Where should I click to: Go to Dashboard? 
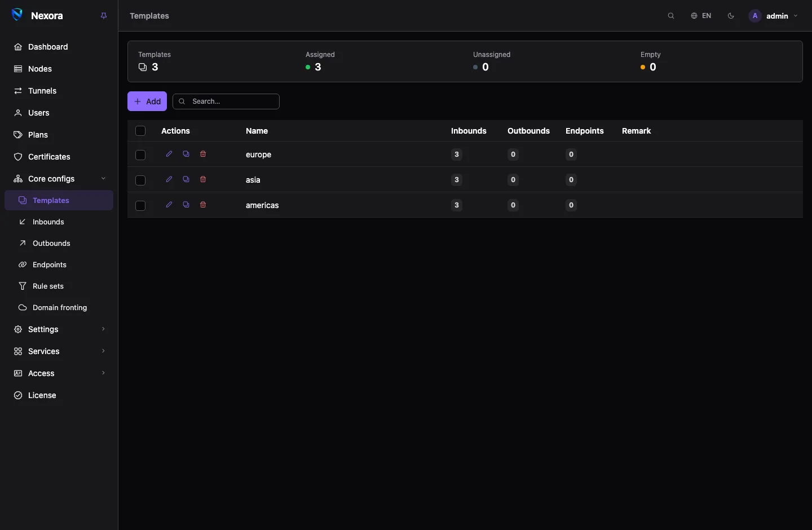59,47
